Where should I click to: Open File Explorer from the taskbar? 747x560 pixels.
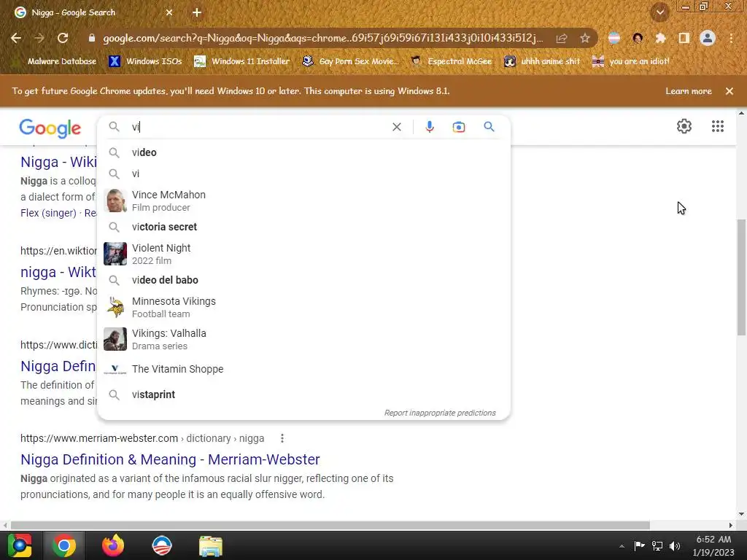(210, 545)
